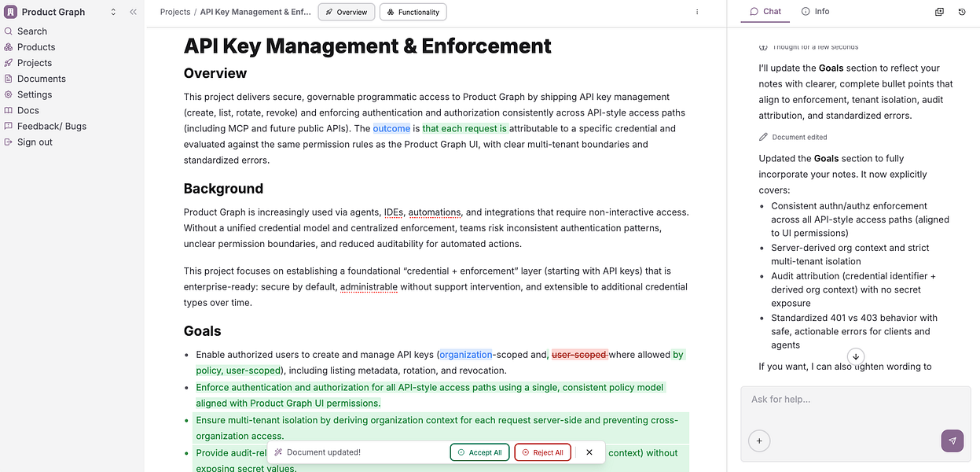Image resolution: width=980 pixels, height=472 pixels.
Task: Click the 'API Key Management & Enforcement' title
Action: [x=368, y=46]
